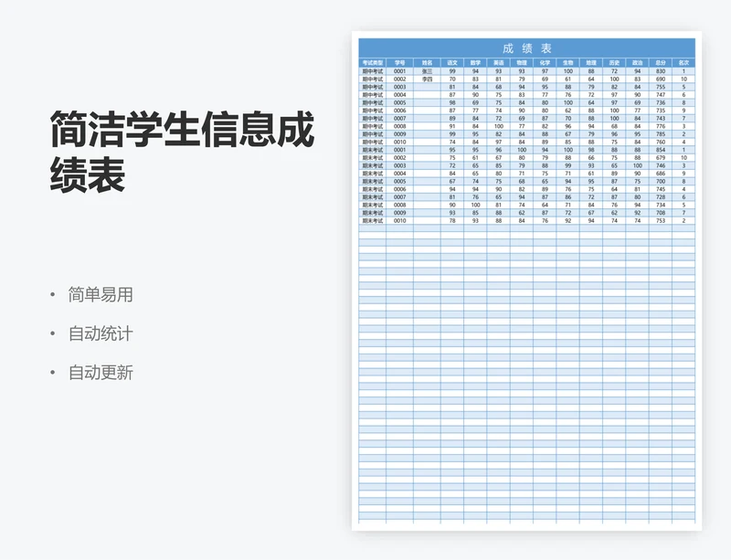
Task: Click 期中考试 in the row totaling 830
Action: (373, 71)
